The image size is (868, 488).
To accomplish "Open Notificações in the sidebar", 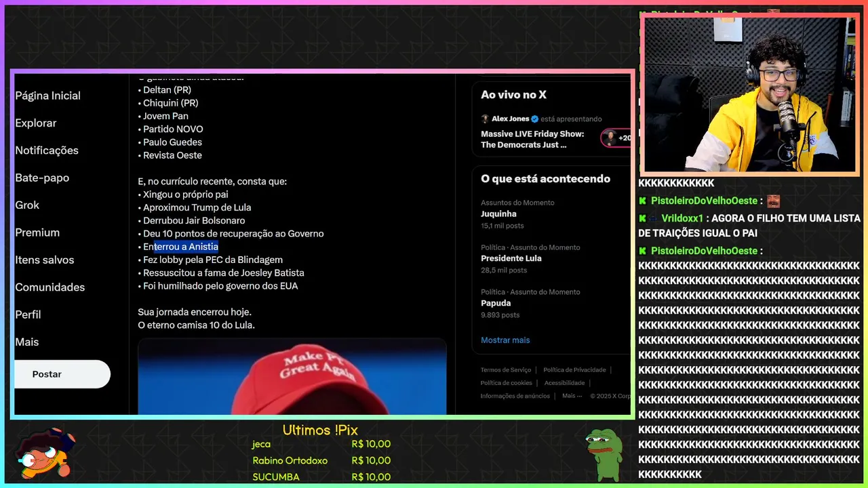I will point(47,150).
